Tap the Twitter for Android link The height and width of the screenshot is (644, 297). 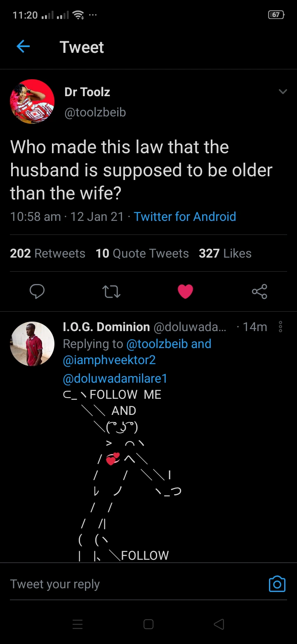(185, 216)
